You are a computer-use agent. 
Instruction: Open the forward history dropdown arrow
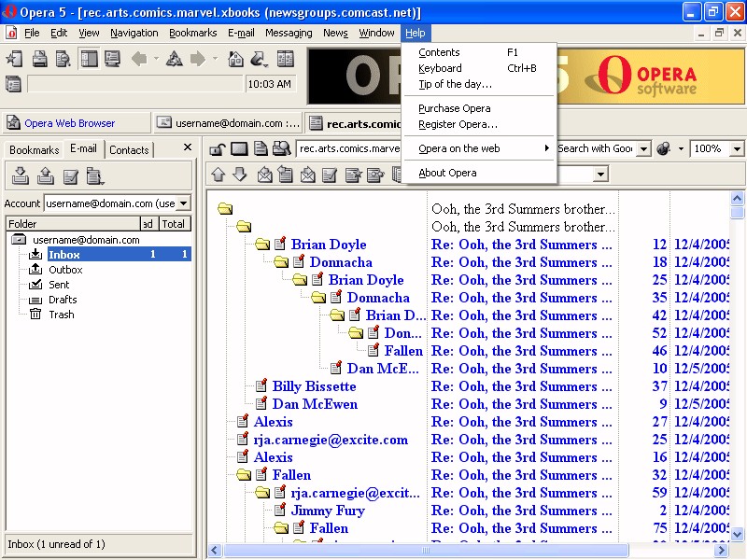pyautogui.click(x=215, y=59)
